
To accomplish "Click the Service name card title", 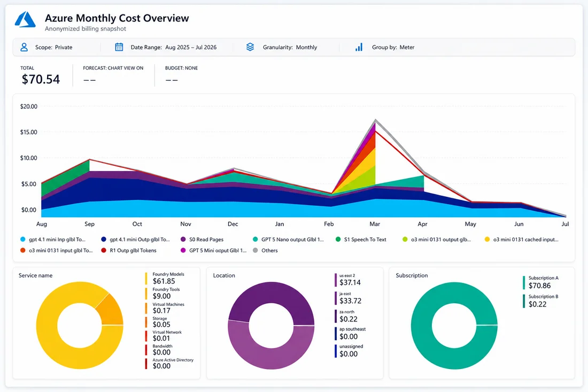I will pyautogui.click(x=36, y=275).
